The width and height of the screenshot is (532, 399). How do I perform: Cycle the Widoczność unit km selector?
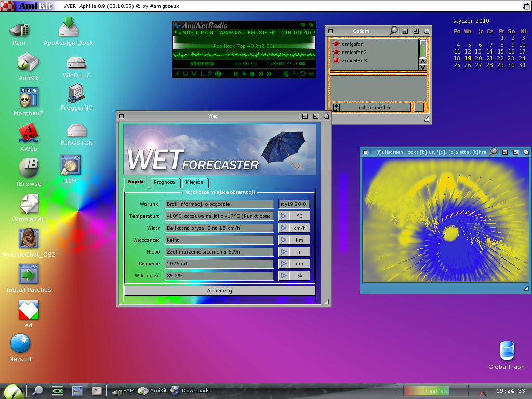point(294,240)
